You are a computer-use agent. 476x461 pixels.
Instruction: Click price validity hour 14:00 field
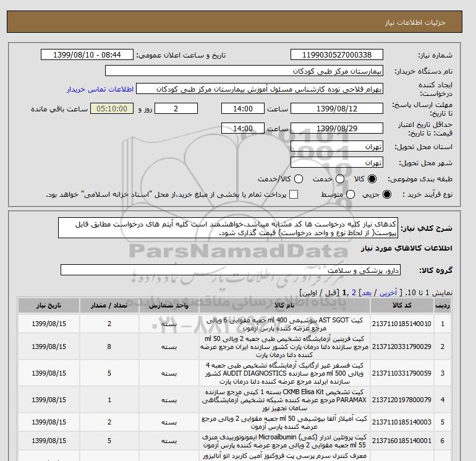coord(243,128)
